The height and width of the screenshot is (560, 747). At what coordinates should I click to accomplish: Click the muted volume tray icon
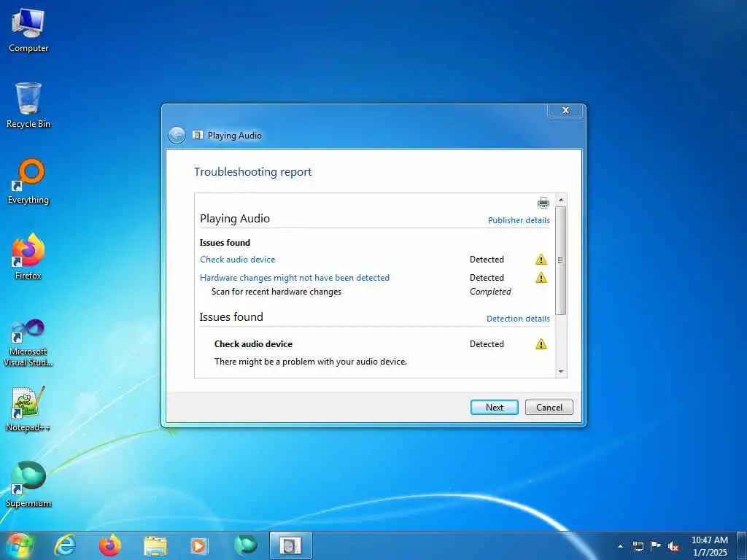pos(673,547)
